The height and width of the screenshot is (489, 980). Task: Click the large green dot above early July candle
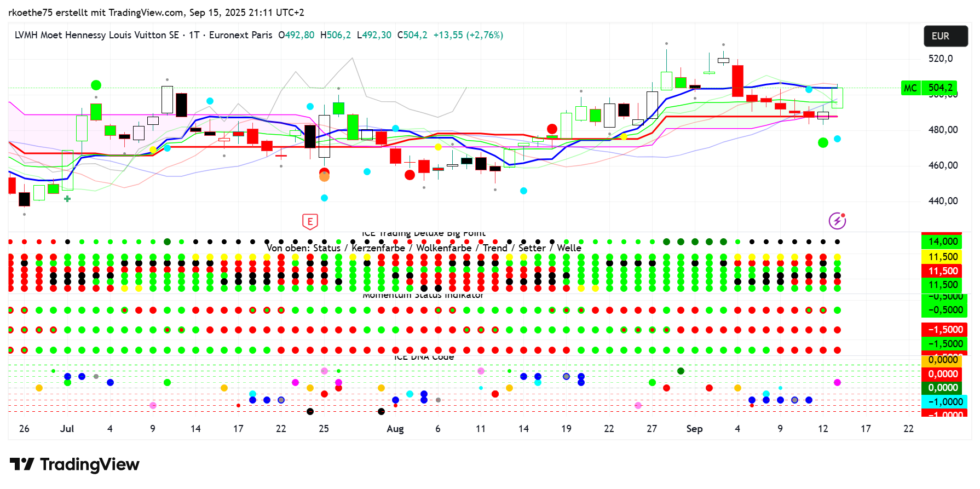pyautogui.click(x=96, y=85)
